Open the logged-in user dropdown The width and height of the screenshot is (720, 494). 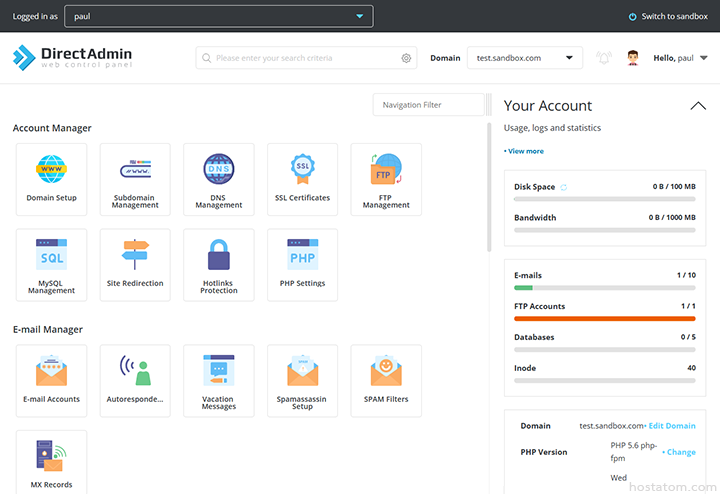click(x=218, y=16)
